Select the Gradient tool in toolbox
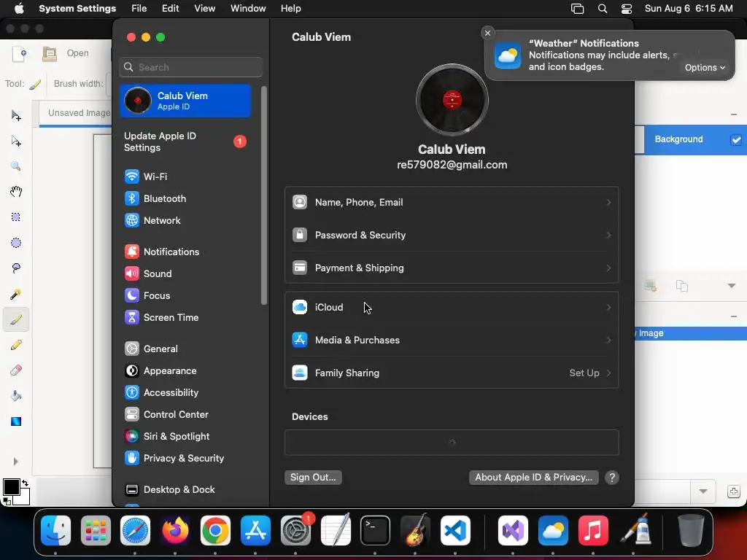Image resolution: width=747 pixels, height=560 pixels. click(16, 421)
